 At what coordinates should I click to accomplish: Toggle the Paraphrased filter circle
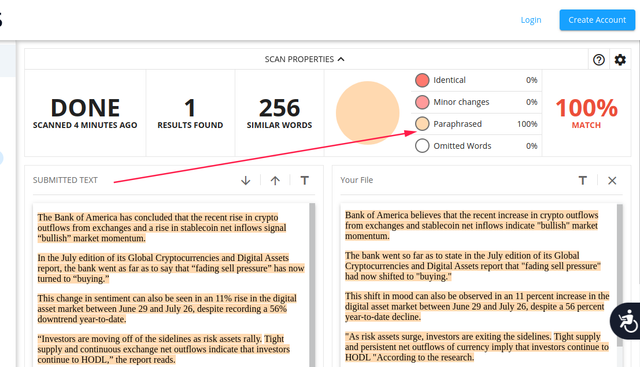coord(422,124)
